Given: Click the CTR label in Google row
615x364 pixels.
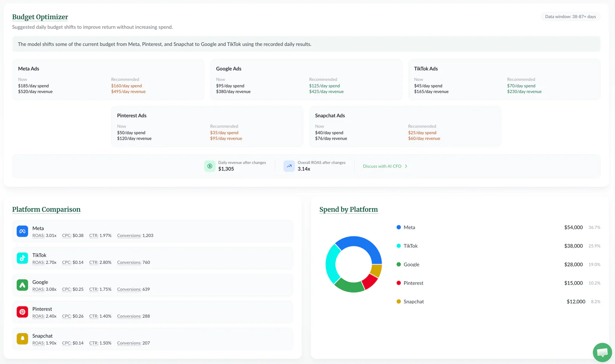Looking at the screenshot, I should tap(94, 290).
